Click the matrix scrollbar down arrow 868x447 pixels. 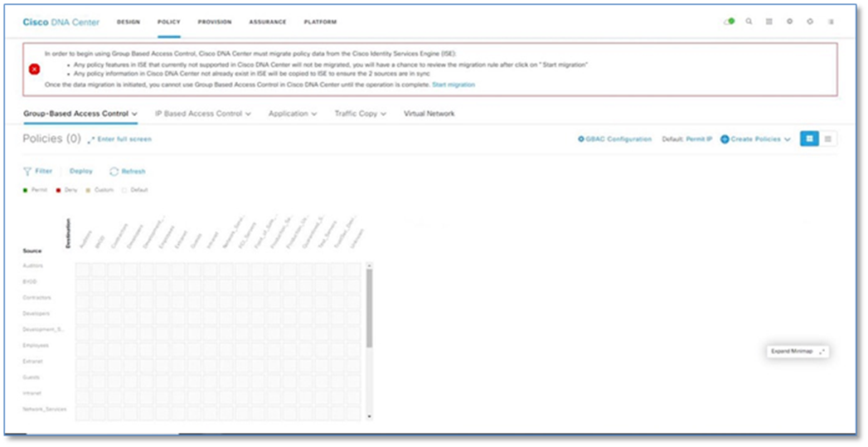click(369, 416)
